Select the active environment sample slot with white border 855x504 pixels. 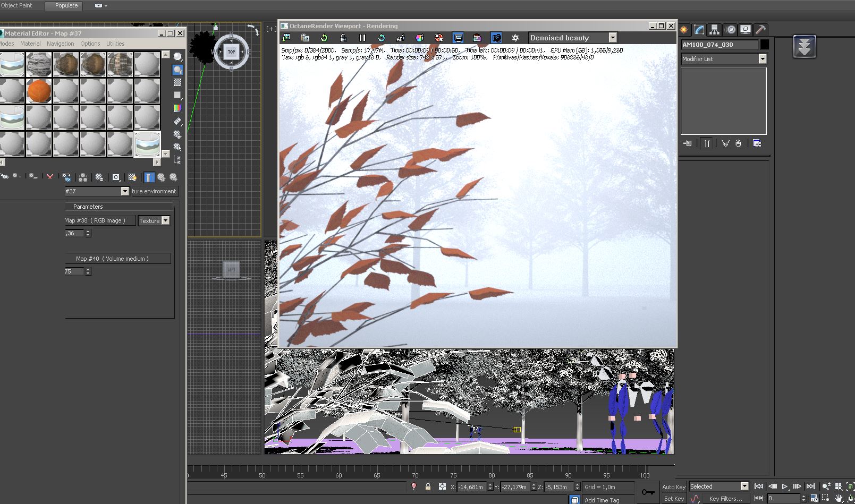pyautogui.click(x=147, y=144)
